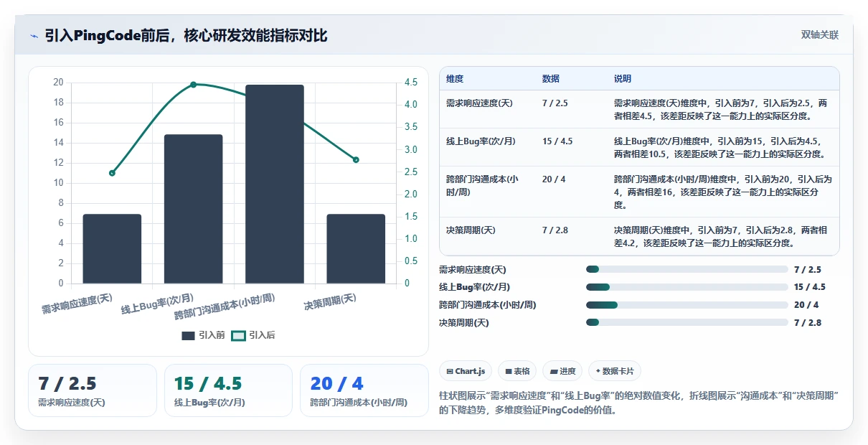Select the 进度 tag chip
Image resolution: width=868 pixels, height=445 pixels.
562,371
